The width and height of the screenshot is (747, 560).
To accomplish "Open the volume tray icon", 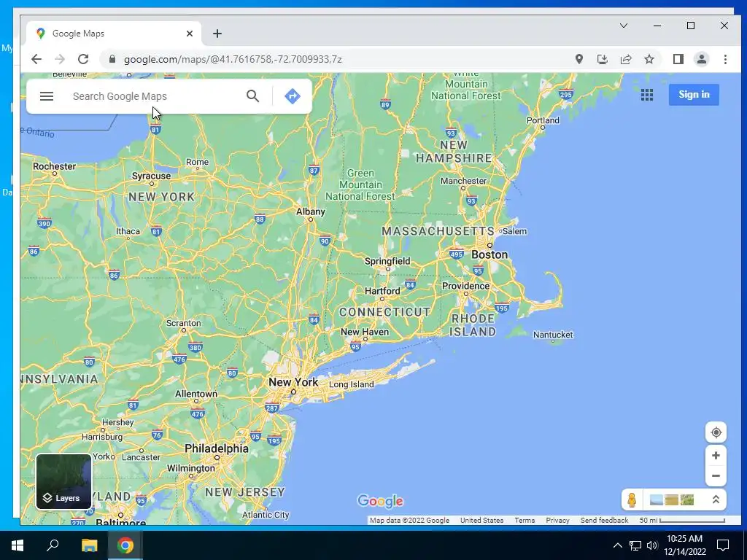I will pyautogui.click(x=651, y=545).
